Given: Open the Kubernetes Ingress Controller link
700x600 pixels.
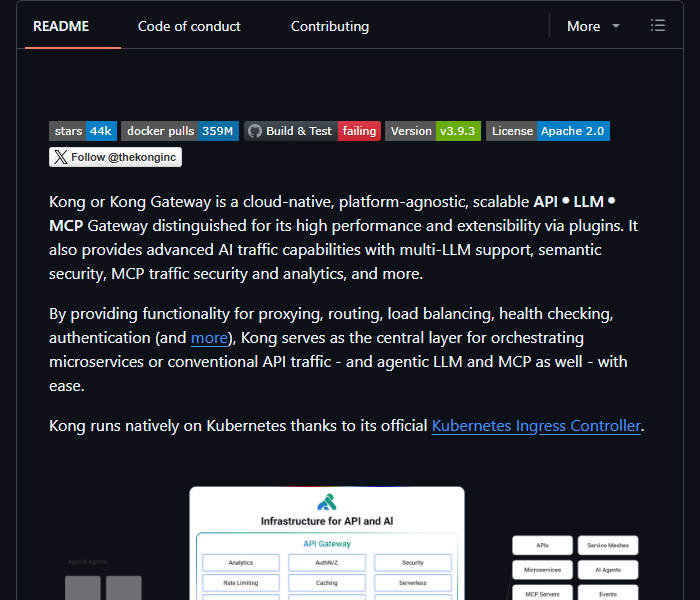Looking at the screenshot, I should (x=536, y=426).
